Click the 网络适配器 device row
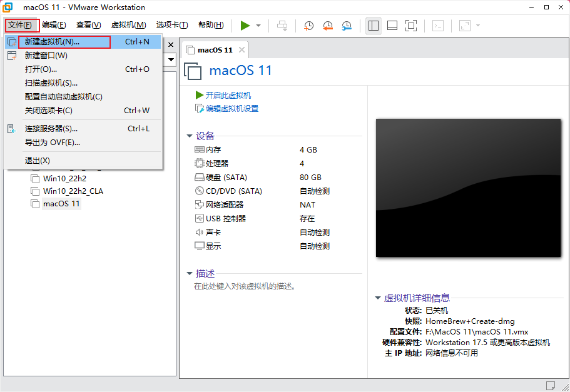The image size is (570, 392). 278,205
